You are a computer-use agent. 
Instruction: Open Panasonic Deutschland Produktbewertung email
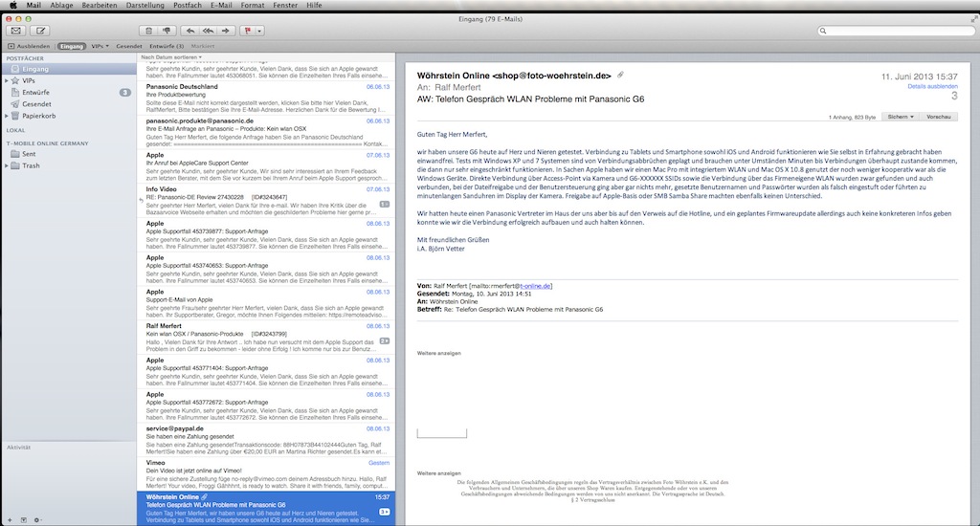(x=266, y=99)
